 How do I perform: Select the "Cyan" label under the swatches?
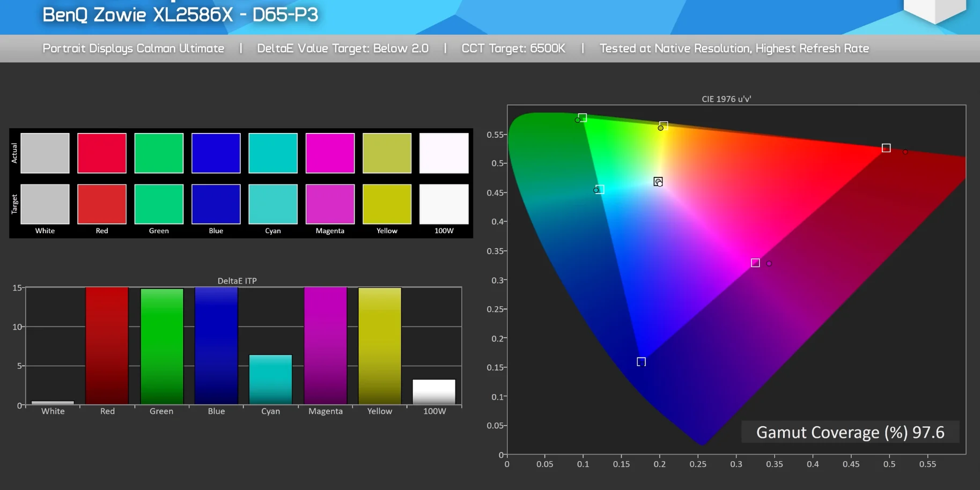273,231
